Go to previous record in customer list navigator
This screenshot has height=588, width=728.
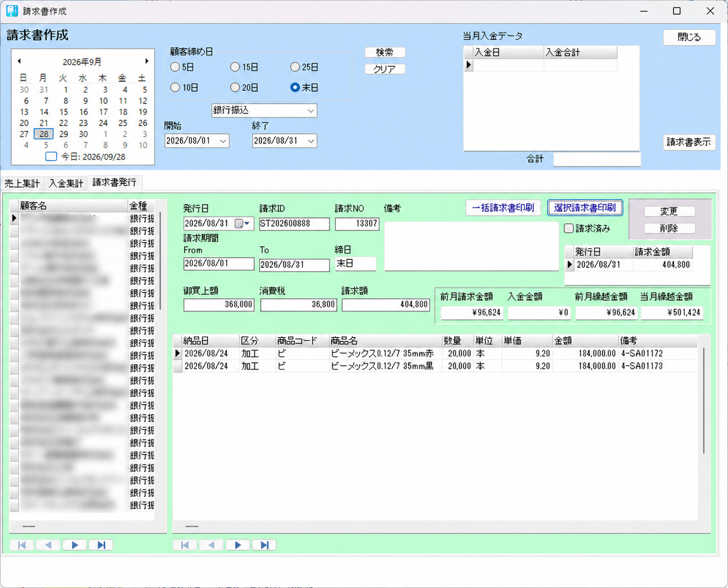tap(48, 545)
